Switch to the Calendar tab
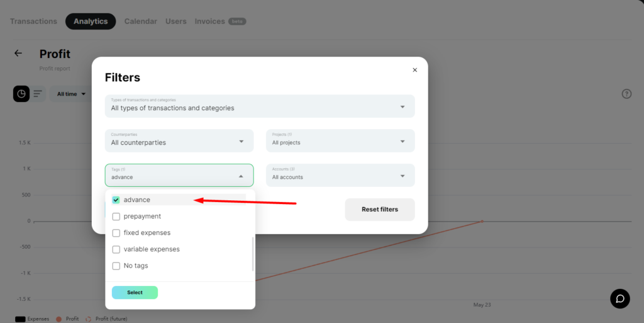 [x=140, y=21]
